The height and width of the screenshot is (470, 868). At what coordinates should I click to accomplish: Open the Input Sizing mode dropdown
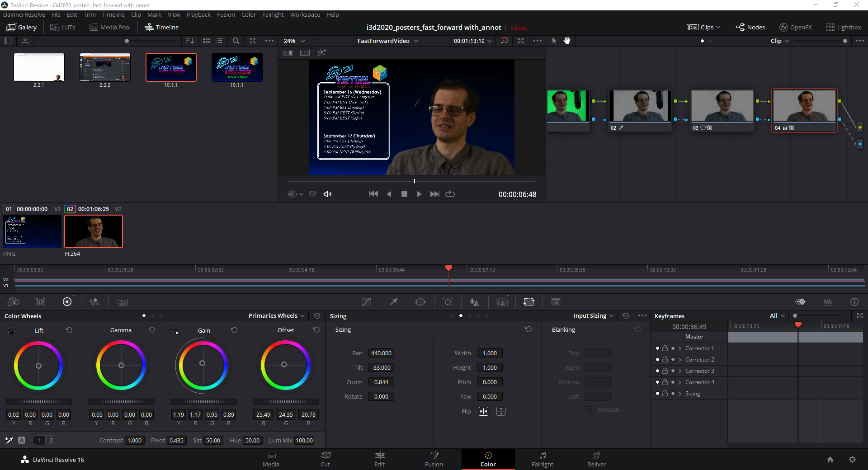tap(593, 316)
